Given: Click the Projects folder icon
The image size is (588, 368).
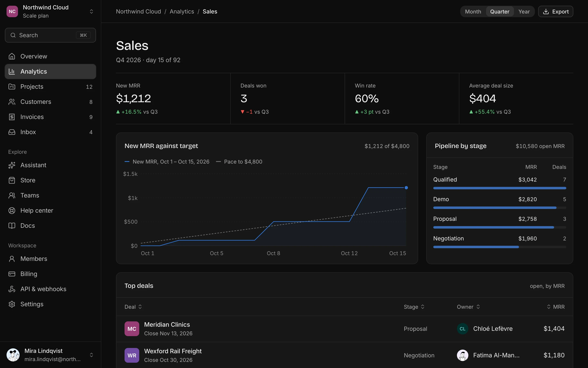Looking at the screenshot, I should [x=12, y=86].
